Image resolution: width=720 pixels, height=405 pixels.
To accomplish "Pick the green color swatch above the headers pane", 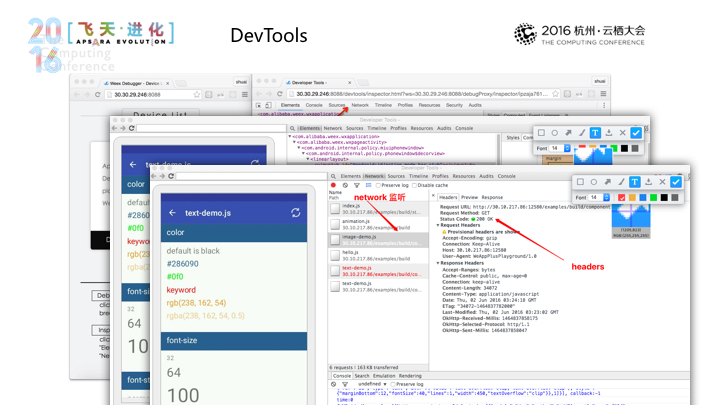I will click(x=653, y=197).
